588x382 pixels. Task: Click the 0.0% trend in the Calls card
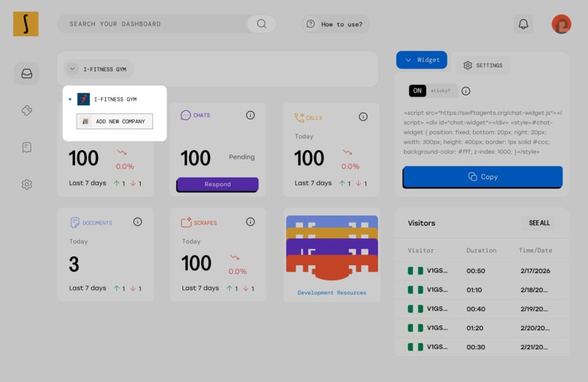pyautogui.click(x=350, y=167)
